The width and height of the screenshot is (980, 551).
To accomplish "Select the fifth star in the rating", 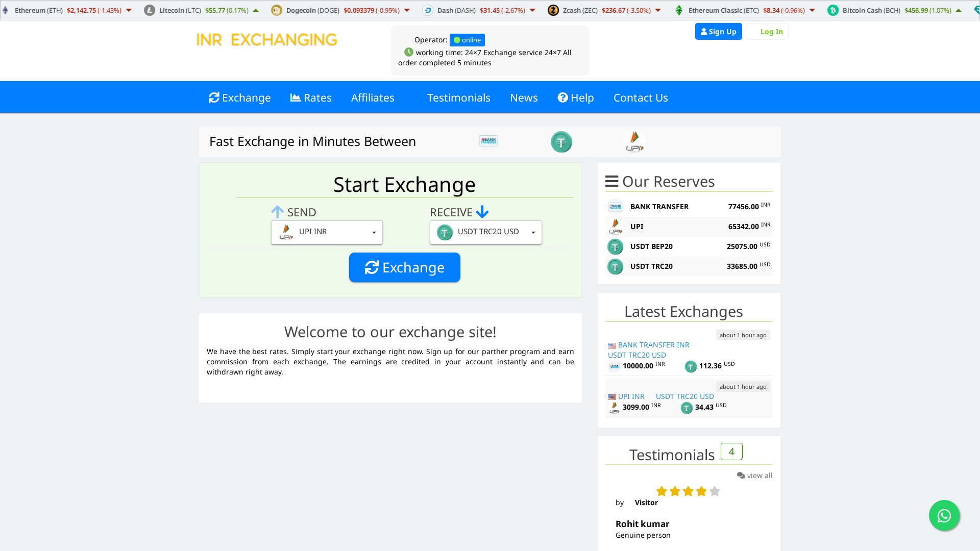I will click(x=714, y=491).
